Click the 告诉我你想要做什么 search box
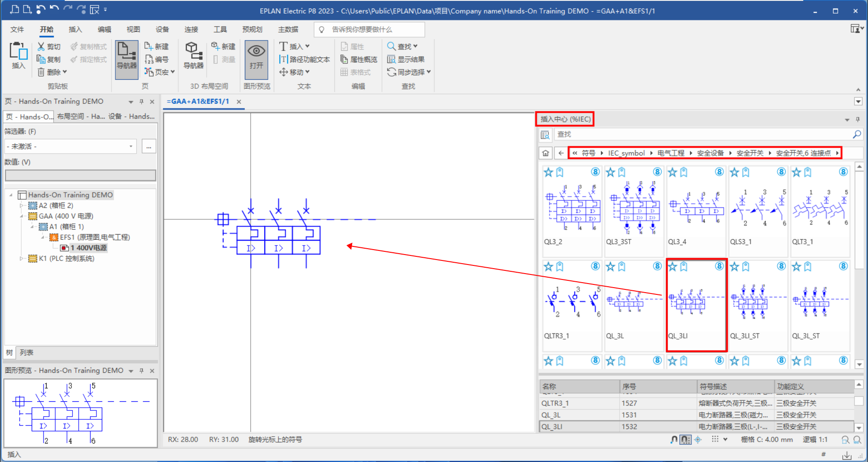 [369, 29]
